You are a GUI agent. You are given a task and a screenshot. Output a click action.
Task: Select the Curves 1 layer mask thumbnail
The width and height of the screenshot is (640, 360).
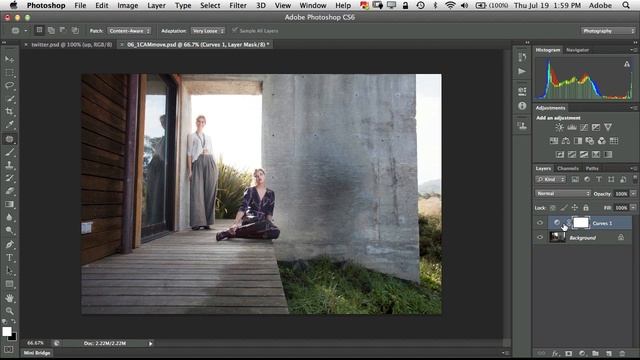(581, 222)
